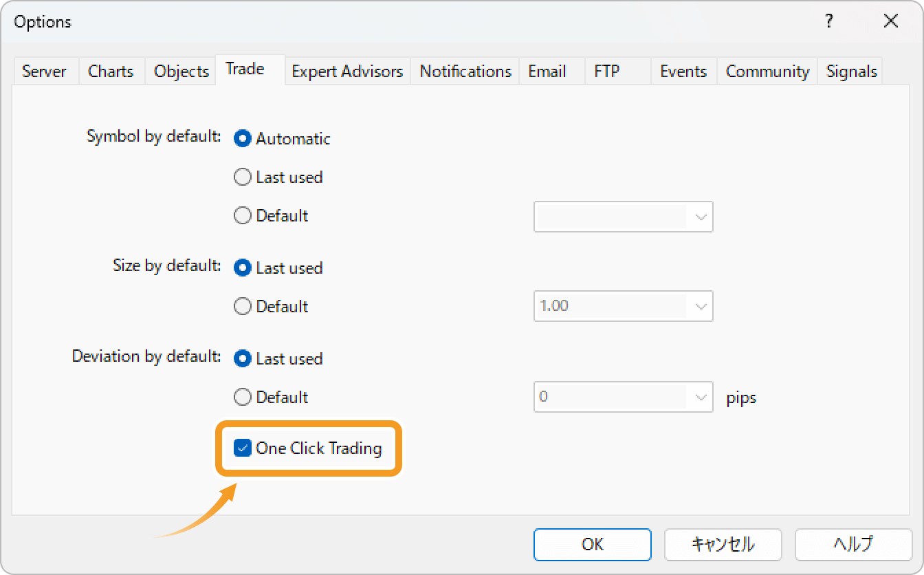Open the Charts tab

(x=111, y=71)
